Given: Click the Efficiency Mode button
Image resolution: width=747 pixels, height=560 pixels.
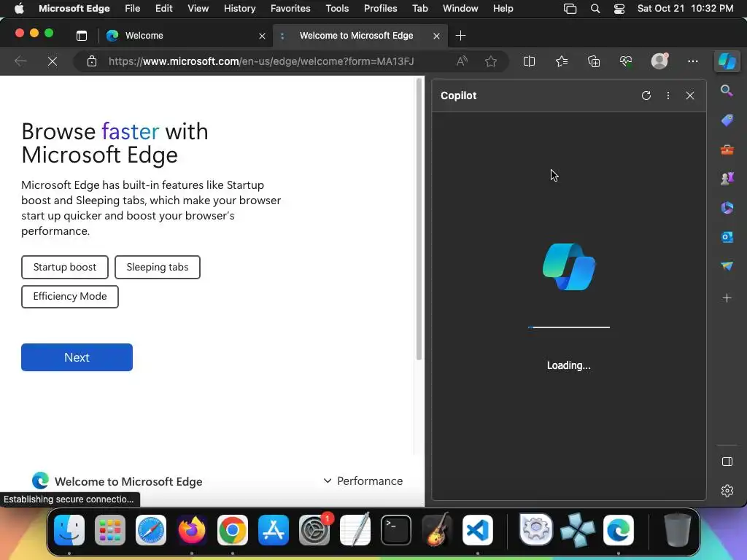Looking at the screenshot, I should [70, 297].
